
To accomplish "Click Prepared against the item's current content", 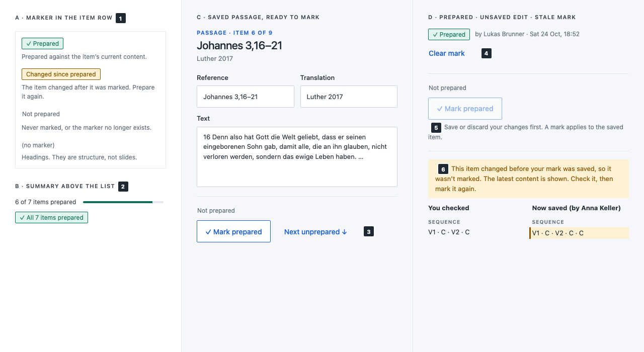I will (85, 57).
